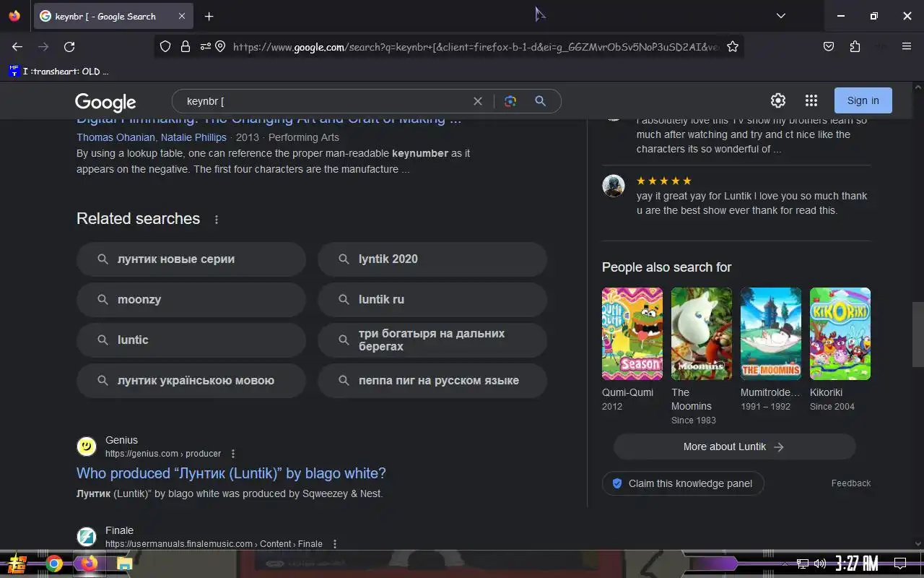924x578 pixels.
Task: Open the transheart OLD bookmark
Action: 58,71
